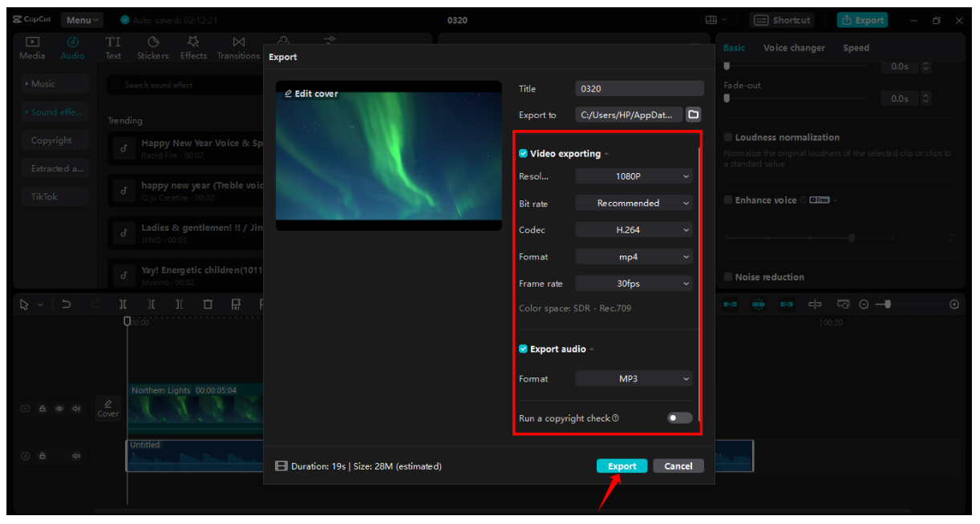This screenshot has height=524, width=980.
Task: Toggle auto snapping icon in timeline
Action: (759, 304)
